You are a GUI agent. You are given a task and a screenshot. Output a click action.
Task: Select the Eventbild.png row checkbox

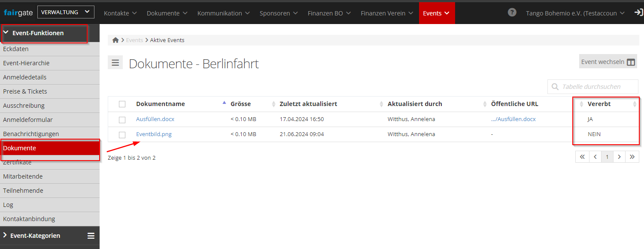click(x=122, y=135)
